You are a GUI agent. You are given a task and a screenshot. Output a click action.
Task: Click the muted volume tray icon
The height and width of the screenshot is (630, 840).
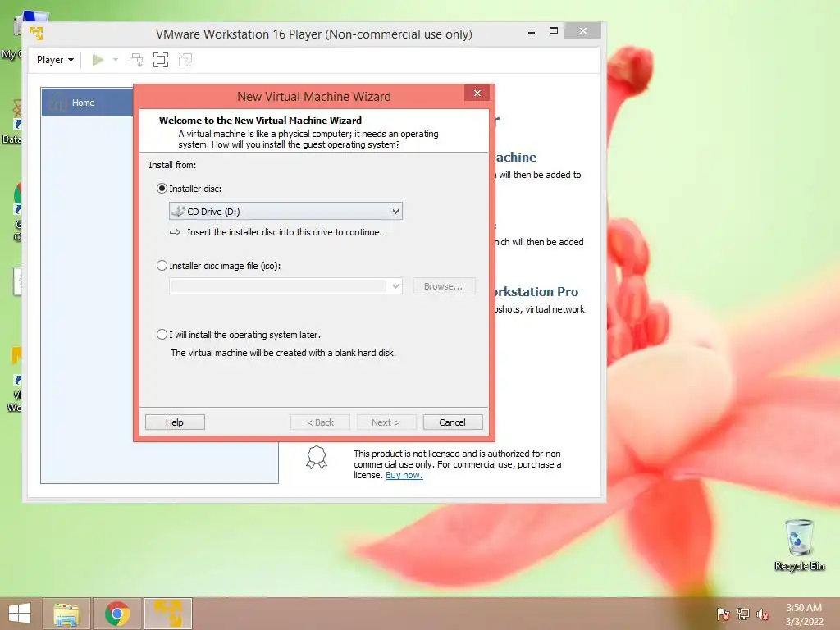tap(762, 614)
